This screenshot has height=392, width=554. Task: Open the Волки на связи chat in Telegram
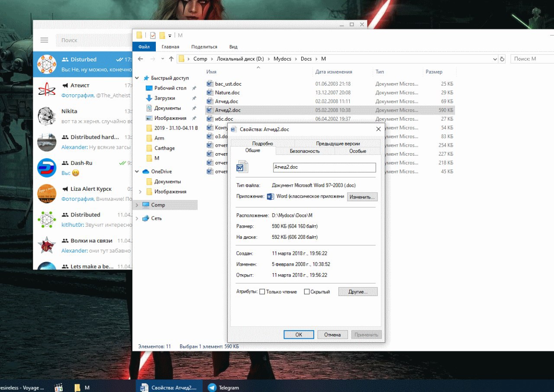click(x=83, y=245)
